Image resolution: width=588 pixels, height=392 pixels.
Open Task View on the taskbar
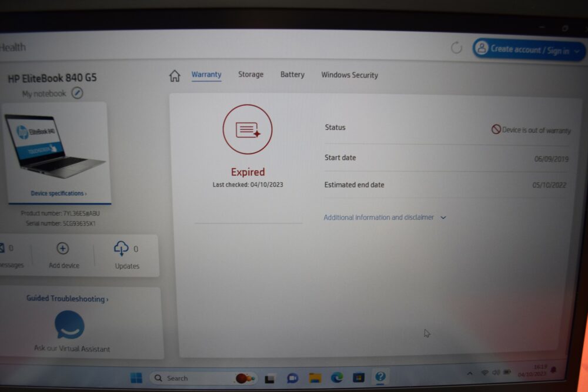tap(270, 379)
